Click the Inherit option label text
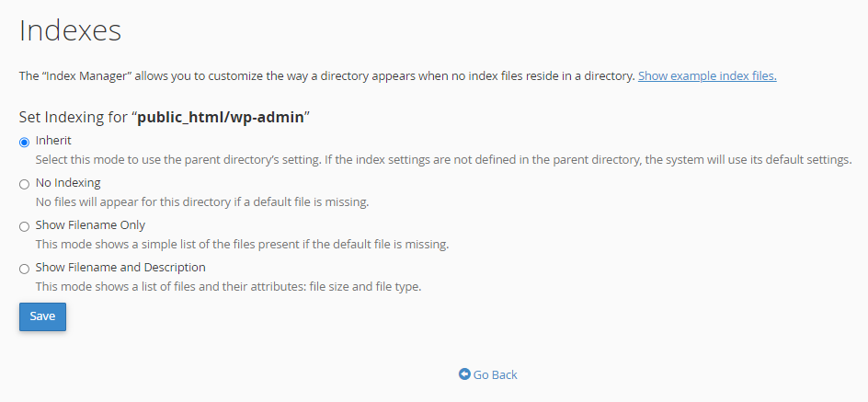 coord(53,141)
